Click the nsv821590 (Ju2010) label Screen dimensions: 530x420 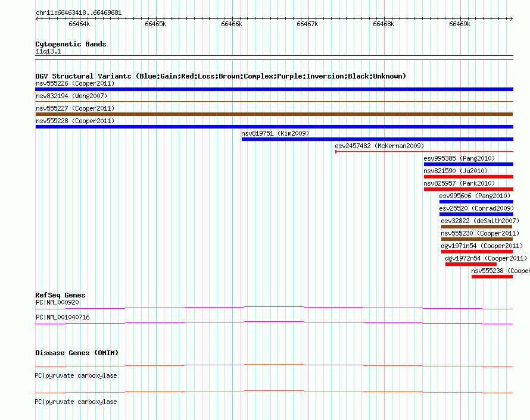[456, 171]
